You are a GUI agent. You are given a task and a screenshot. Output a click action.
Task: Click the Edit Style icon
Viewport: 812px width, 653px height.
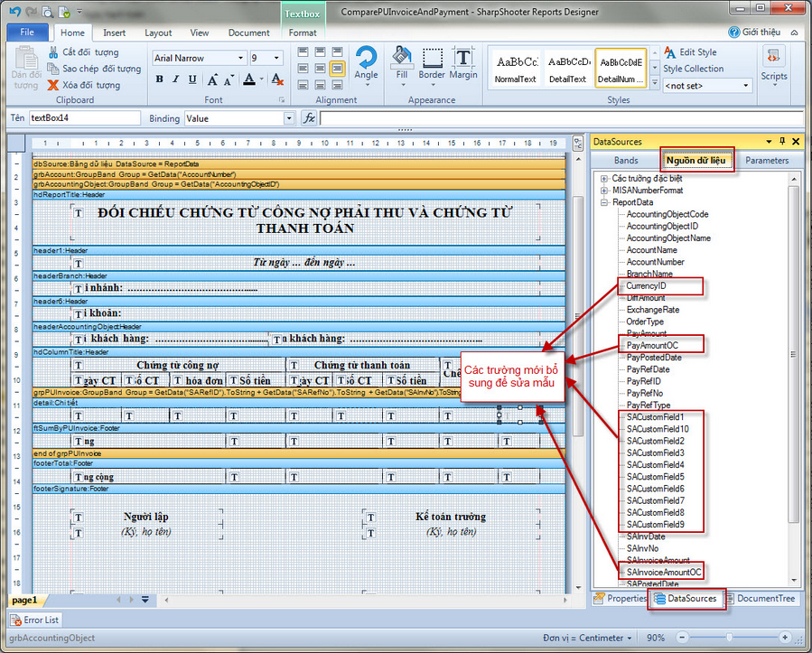pos(670,52)
